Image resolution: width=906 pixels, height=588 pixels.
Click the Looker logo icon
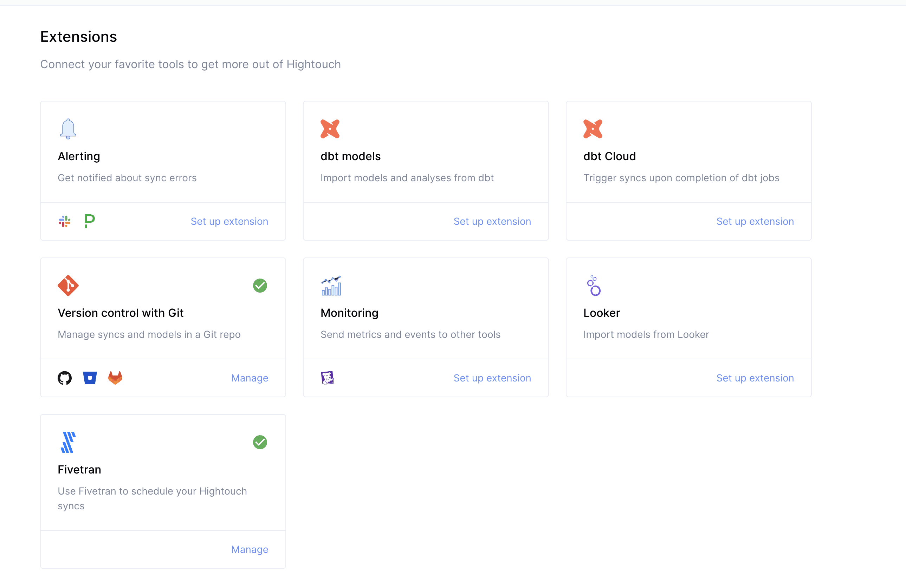pyautogui.click(x=594, y=286)
